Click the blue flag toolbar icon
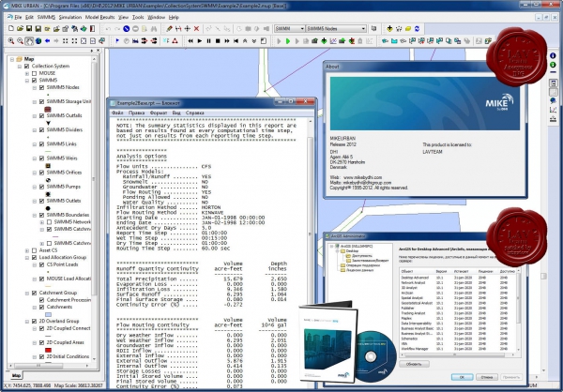The height and width of the screenshot is (392, 563). tap(117, 41)
